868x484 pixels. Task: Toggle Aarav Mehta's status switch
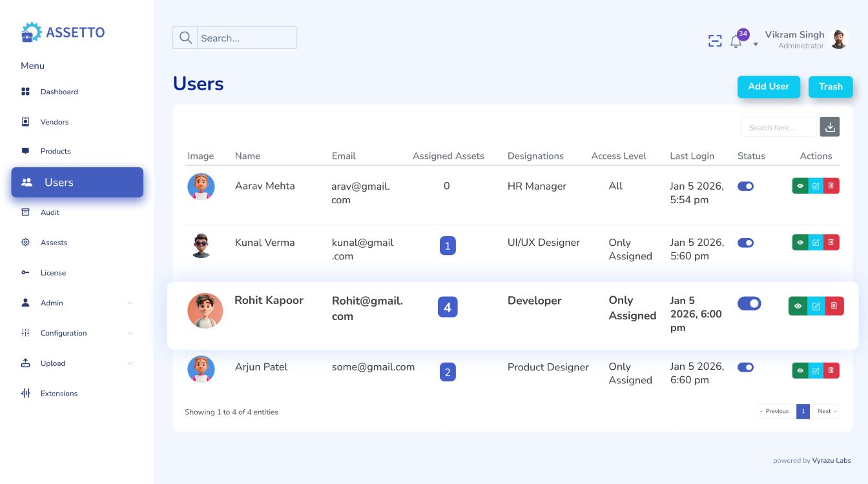(745, 186)
